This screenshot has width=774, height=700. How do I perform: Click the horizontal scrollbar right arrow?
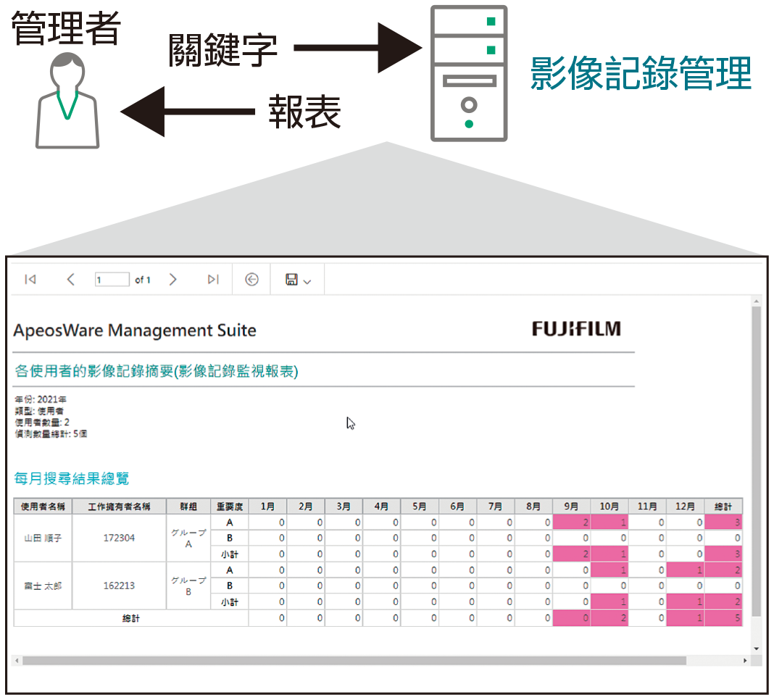click(745, 661)
